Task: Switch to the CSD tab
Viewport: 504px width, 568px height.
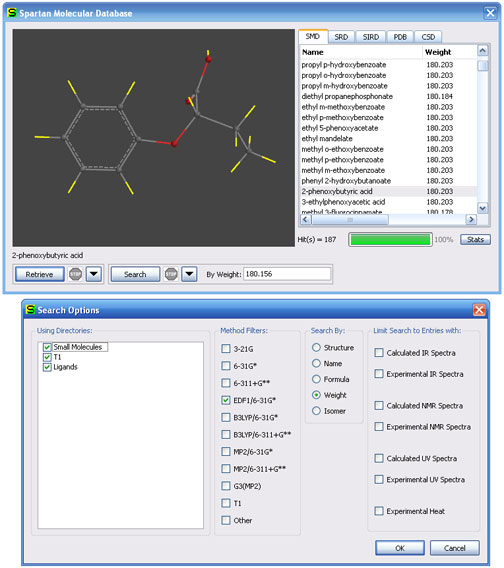Action: [x=428, y=37]
